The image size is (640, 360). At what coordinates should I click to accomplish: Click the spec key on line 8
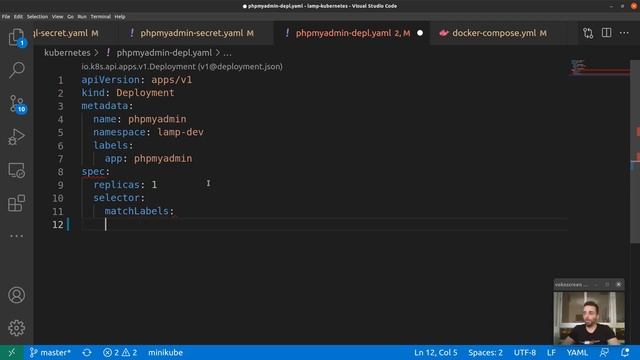[x=93, y=171]
